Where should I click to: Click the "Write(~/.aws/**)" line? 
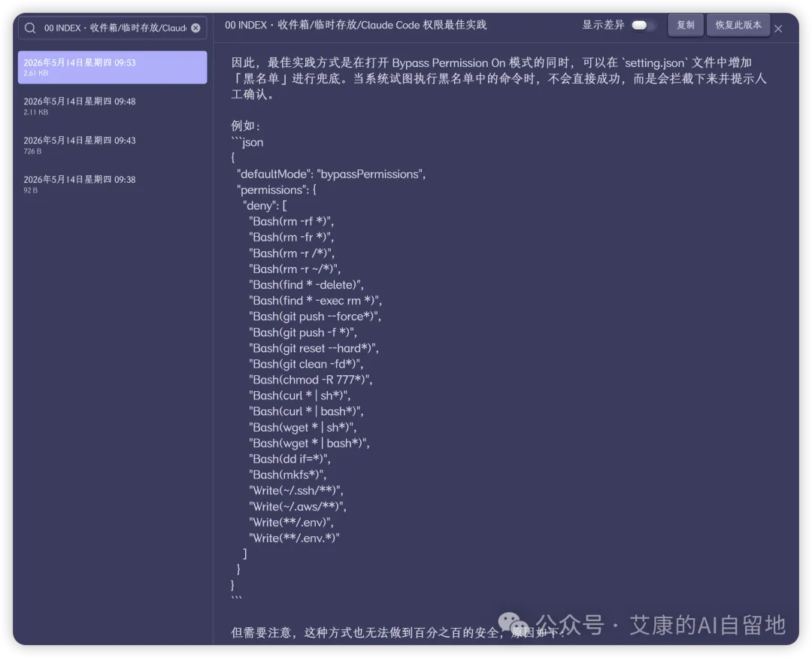[x=298, y=507]
